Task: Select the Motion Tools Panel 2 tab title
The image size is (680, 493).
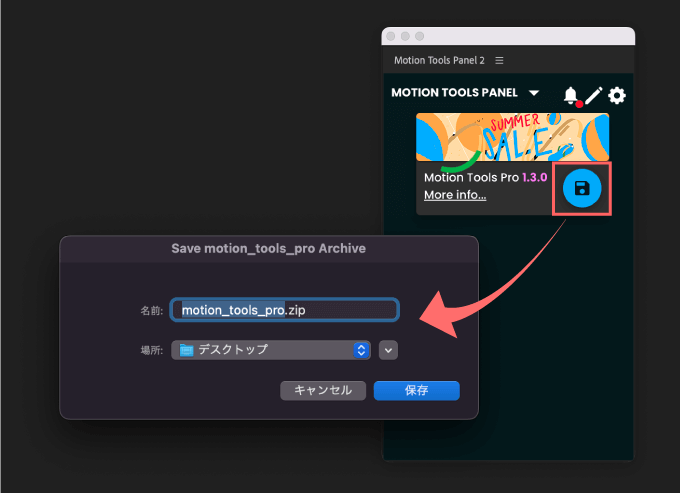Action: pos(439,61)
